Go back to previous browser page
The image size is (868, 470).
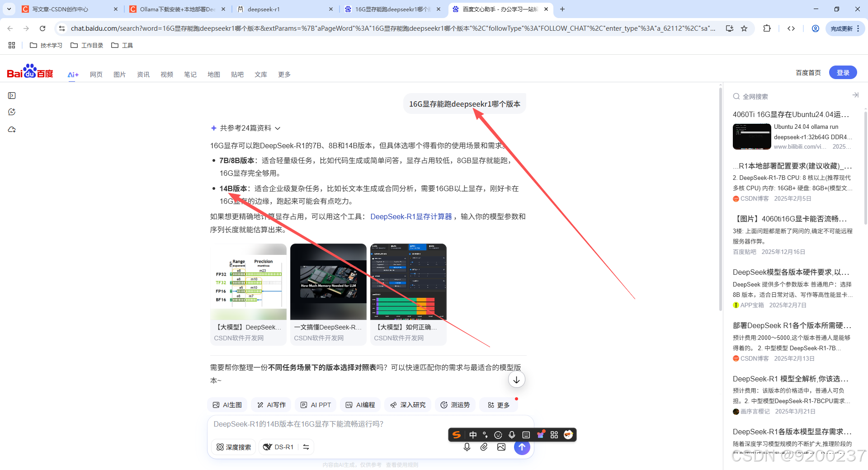10,28
